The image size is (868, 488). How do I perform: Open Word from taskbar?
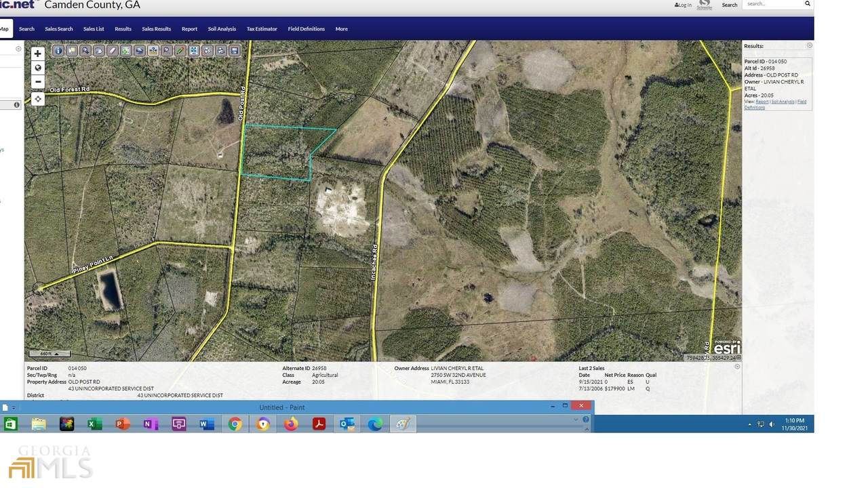tap(207, 424)
